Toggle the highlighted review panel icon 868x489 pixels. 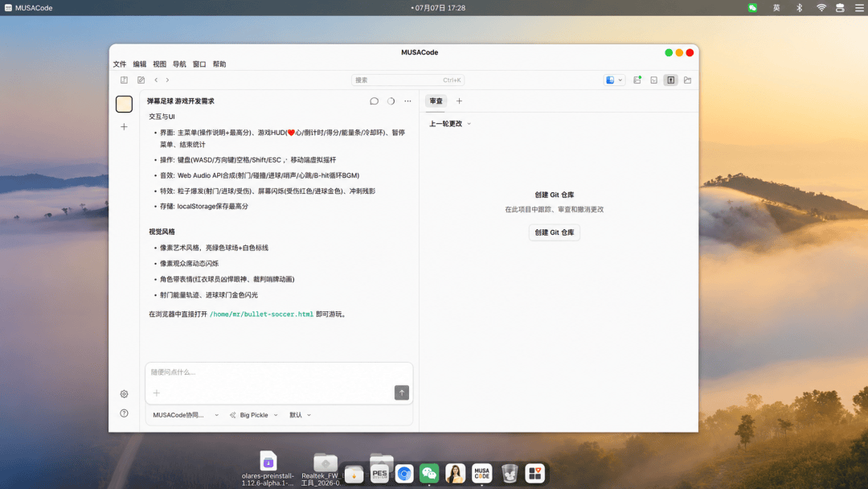pyautogui.click(x=670, y=80)
